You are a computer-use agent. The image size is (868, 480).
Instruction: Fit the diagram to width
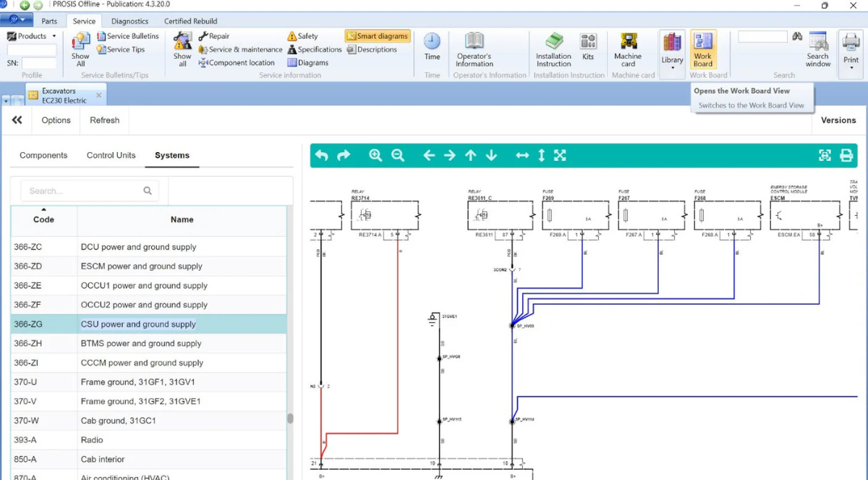[x=522, y=155]
